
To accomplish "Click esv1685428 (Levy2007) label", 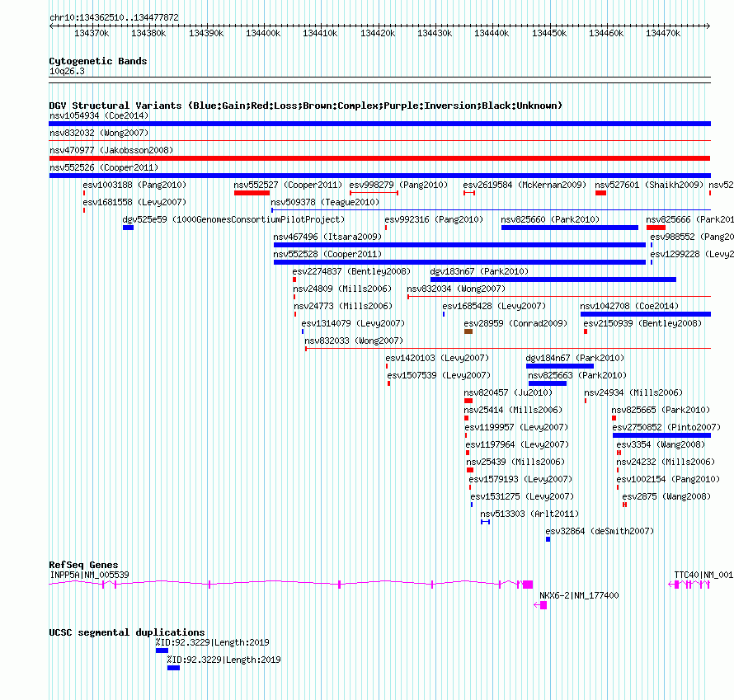I will [x=494, y=306].
